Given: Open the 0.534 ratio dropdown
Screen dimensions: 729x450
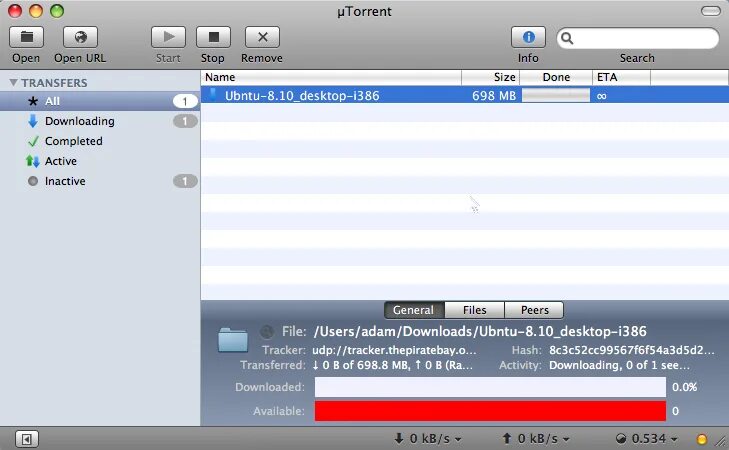Looking at the screenshot, I should coord(647,438).
